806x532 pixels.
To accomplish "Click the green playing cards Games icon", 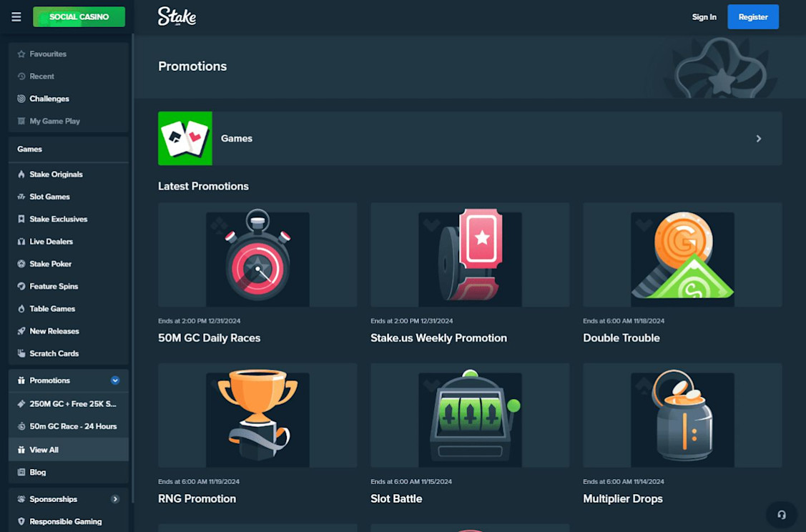I will pyautogui.click(x=185, y=138).
